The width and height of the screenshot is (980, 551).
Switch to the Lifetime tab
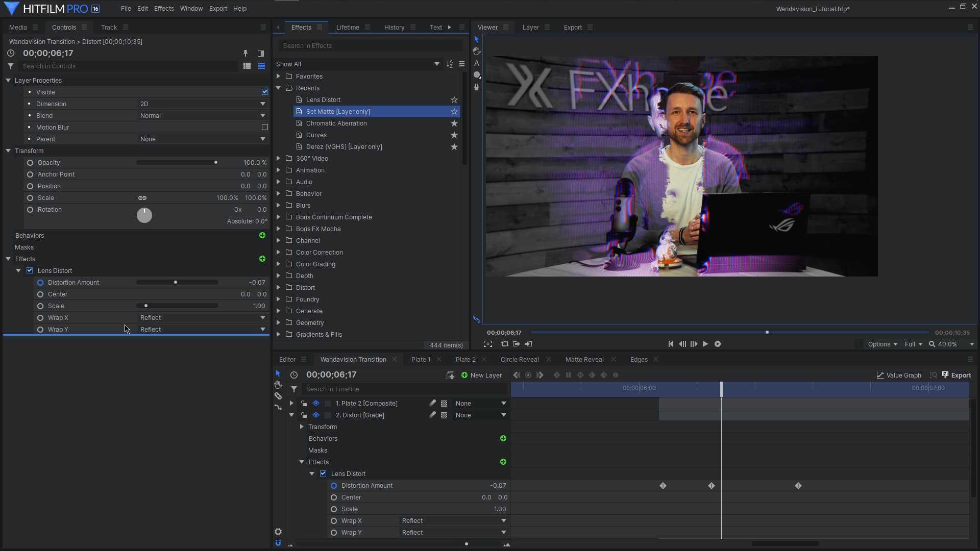point(348,28)
